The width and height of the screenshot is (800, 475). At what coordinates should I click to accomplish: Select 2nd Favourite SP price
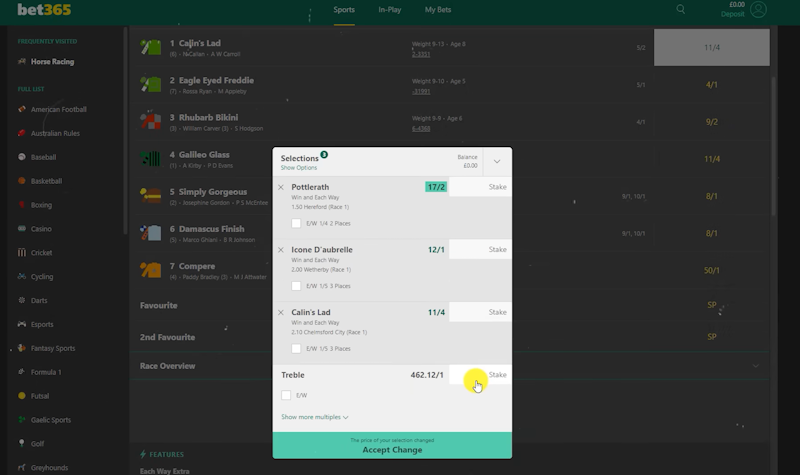tap(712, 337)
